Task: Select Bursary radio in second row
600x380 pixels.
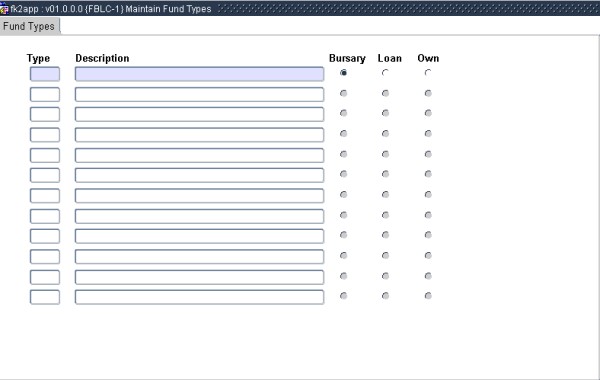Action: pyautogui.click(x=344, y=93)
